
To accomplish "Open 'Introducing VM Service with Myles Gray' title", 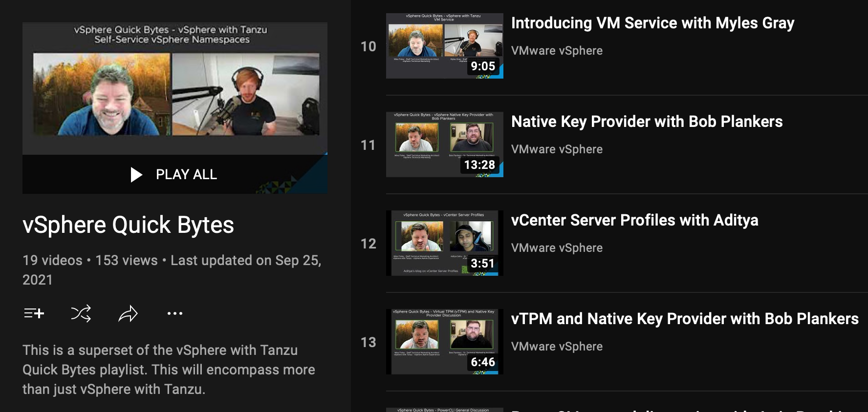I will pos(652,23).
